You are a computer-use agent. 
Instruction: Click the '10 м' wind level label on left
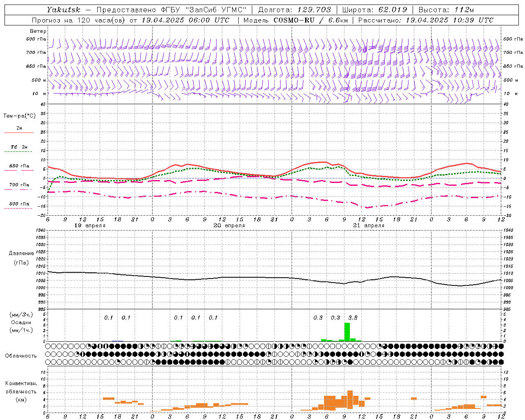coord(39,94)
